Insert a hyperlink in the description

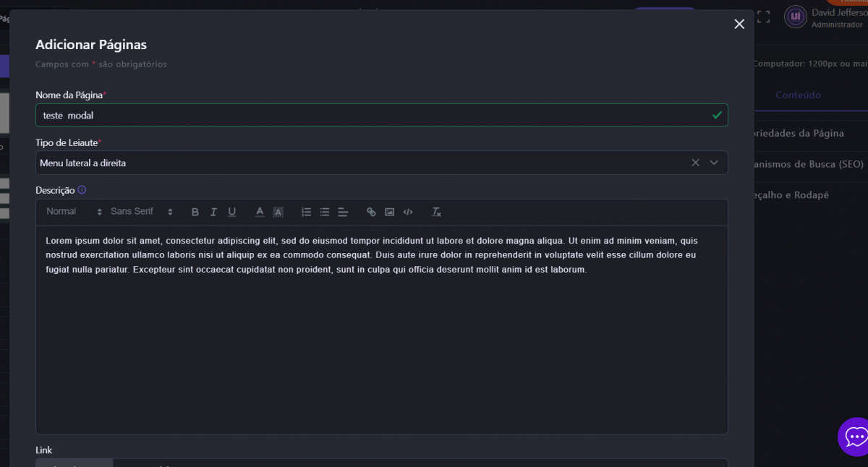pos(371,212)
